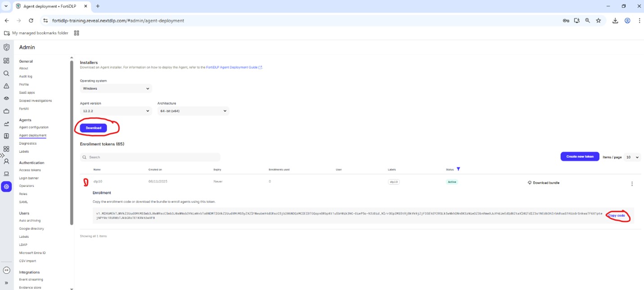Open the dashboard grid icon in left rail
This screenshot has height=290, width=644.
[x=6, y=61]
